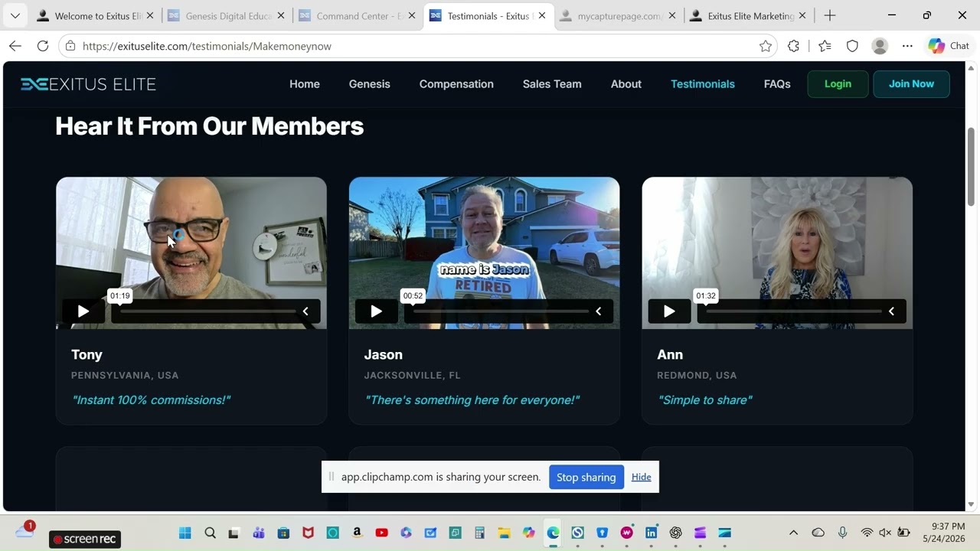Image resolution: width=980 pixels, height=551 pixels.
Task: Click the Exitus Elite logo
Action: (88, 84)
